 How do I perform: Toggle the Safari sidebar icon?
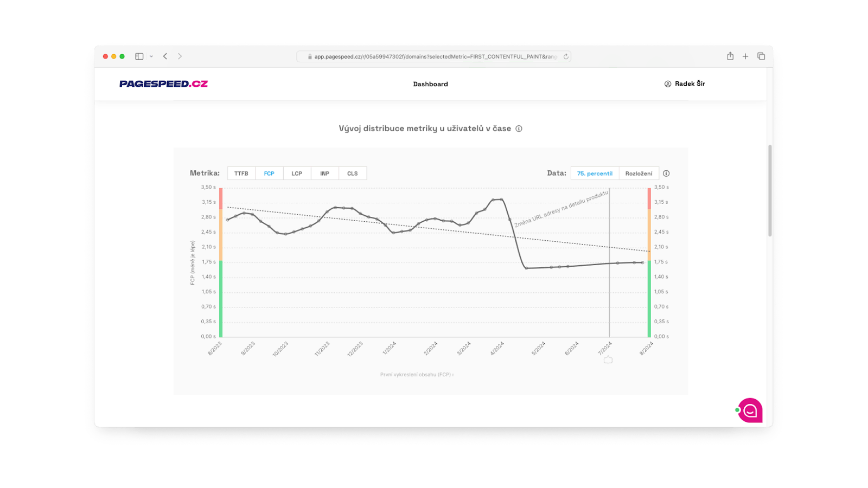(139, 56)
